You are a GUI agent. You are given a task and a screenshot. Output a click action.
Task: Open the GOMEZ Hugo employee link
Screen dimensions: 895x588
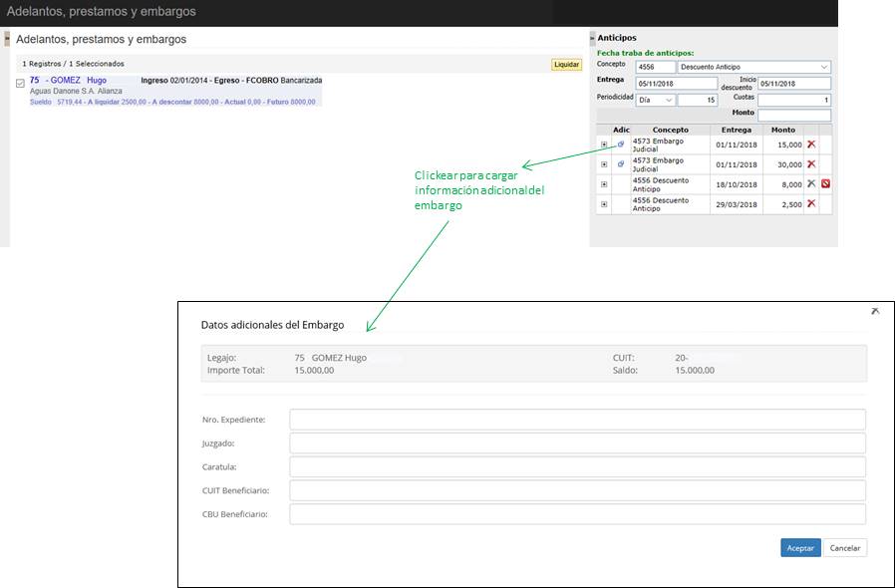pos(78,80)
